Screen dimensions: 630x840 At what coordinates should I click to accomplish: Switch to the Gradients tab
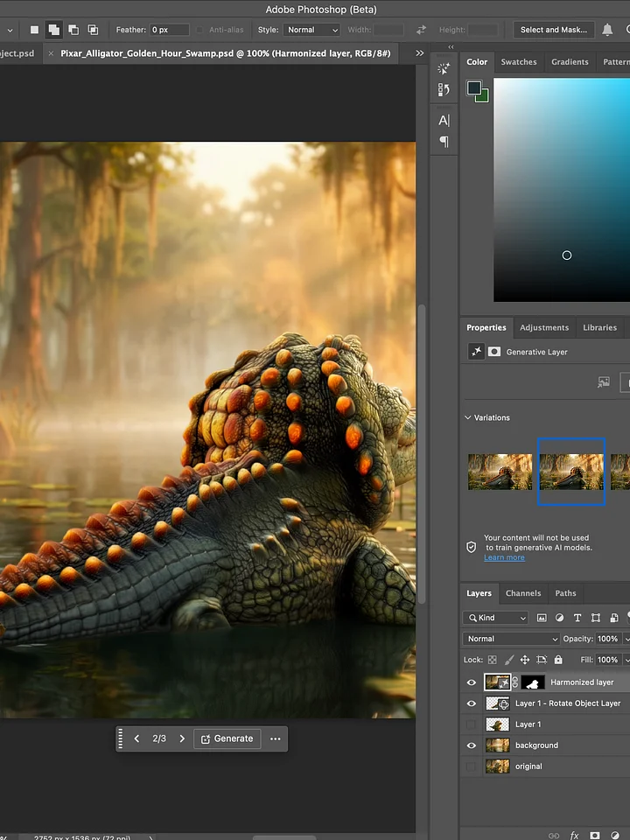pos(570,61)
